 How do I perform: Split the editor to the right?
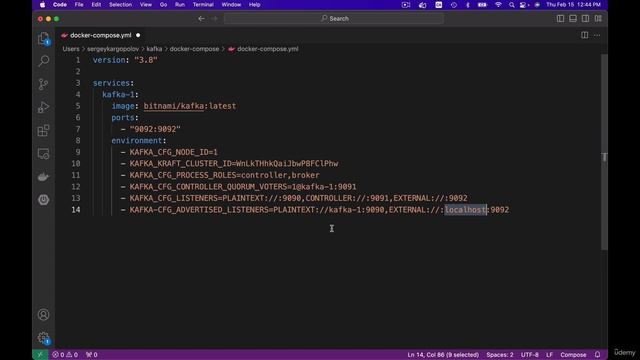[x=584, y=35]
